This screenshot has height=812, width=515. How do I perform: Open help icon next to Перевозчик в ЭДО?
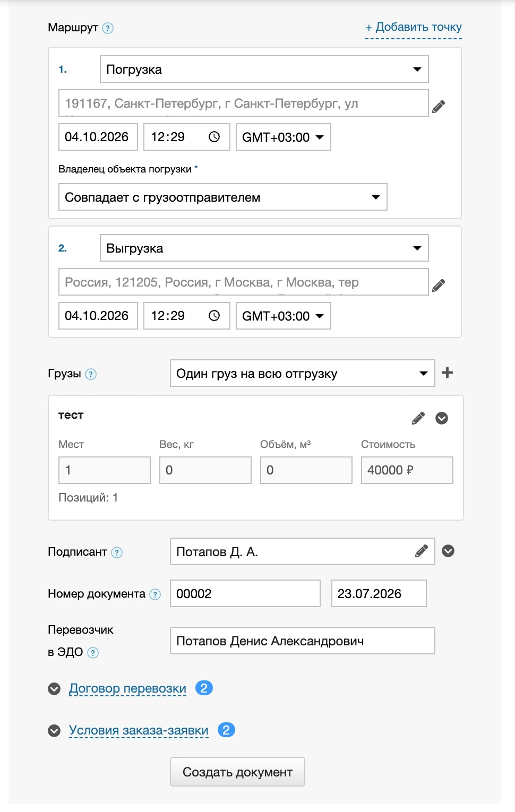[93, 653]
